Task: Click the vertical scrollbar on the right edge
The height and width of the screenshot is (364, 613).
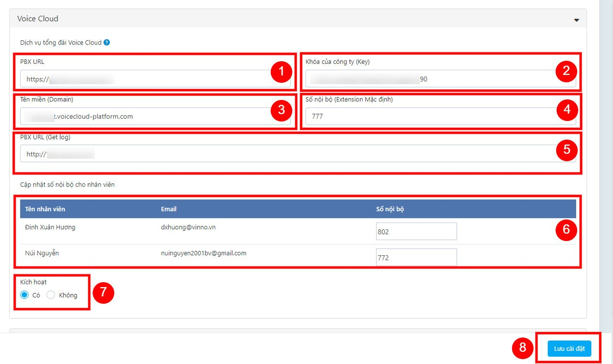Action: (606, 147)
